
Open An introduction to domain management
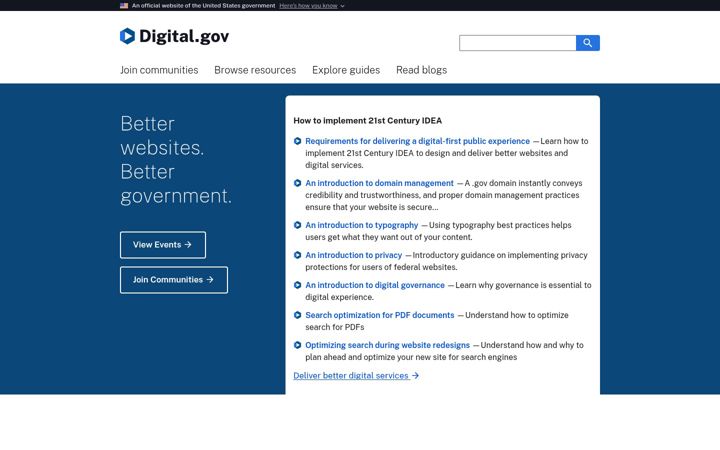point(379,183)
